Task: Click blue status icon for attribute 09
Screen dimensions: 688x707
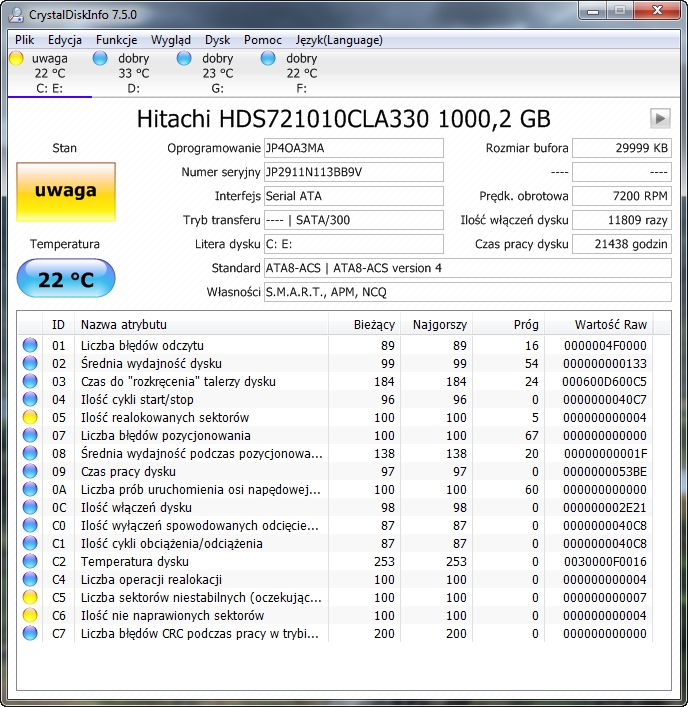Action: pos(30,472)
